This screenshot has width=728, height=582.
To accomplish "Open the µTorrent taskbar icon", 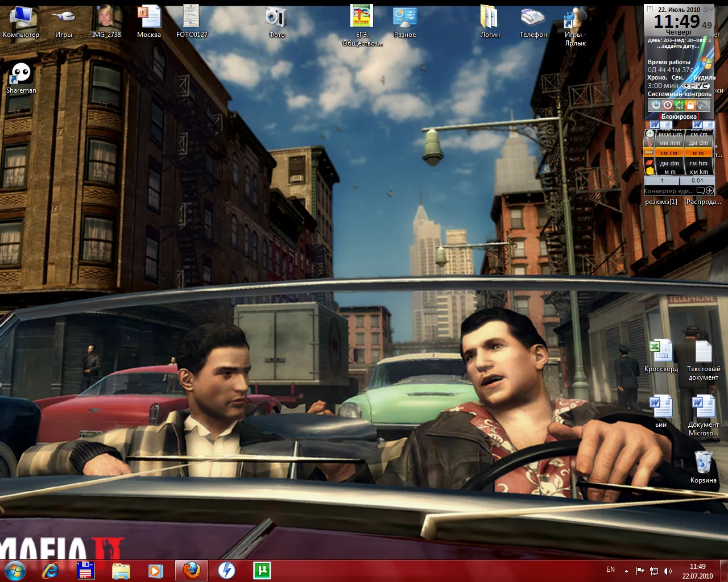I will point(262,570).
